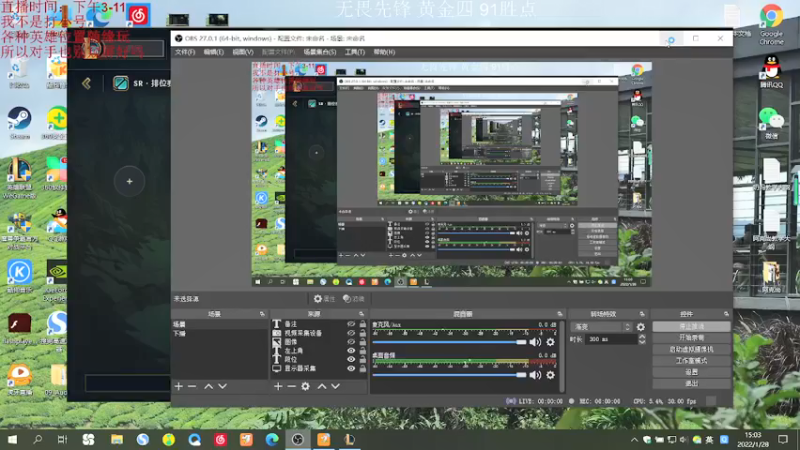
Task: Toggle visibility of 视频采集设备 source
Action: [351, 333]
